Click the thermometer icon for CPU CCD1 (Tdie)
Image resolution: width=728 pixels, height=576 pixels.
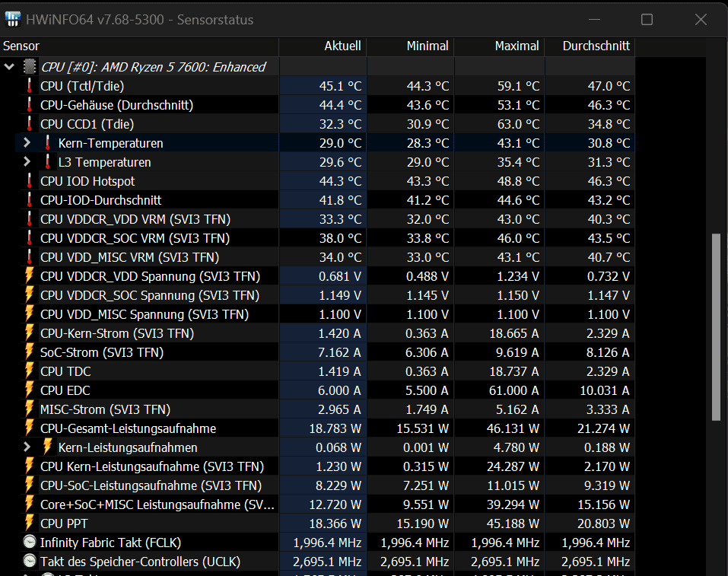click(30, 124)
